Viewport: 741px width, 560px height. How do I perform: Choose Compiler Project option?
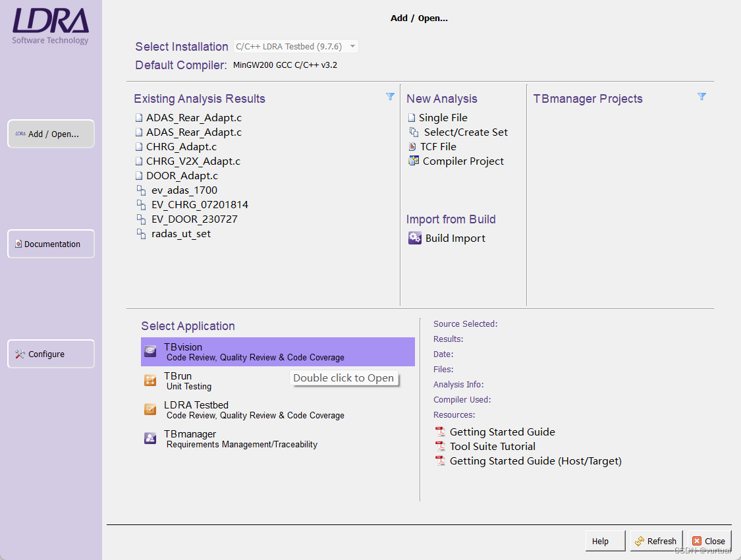coord(463,161)
